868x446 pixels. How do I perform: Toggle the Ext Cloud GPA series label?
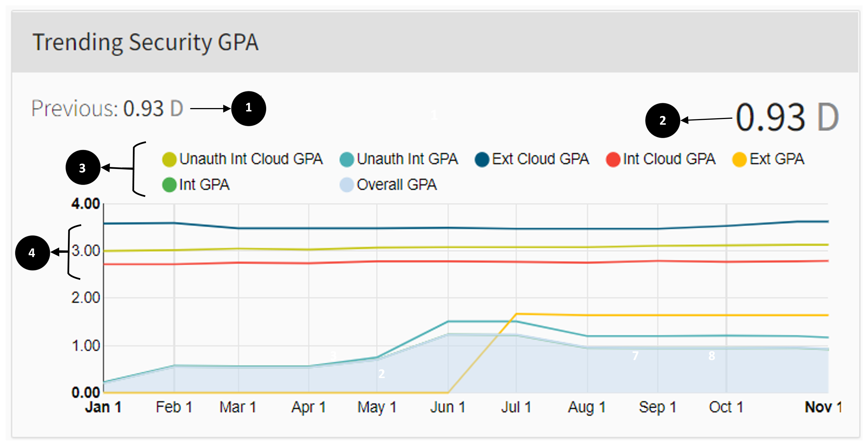pyautogui.click(x=540, y=159)
